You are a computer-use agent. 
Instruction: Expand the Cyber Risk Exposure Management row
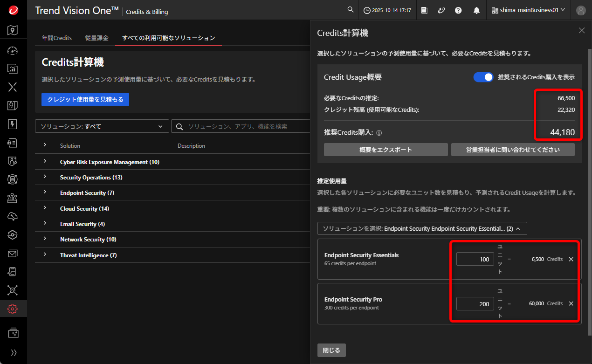[x=45, y=161]
